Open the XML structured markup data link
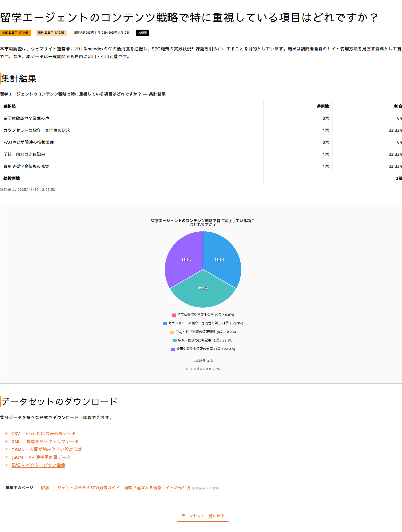This screenshot has width=402, height=532. 45,442
